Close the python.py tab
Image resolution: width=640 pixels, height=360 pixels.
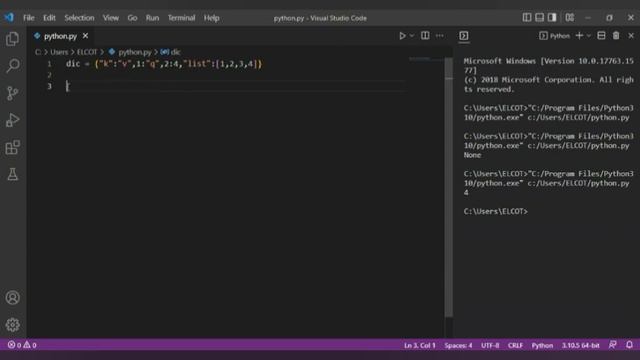(x=85, y=36)
